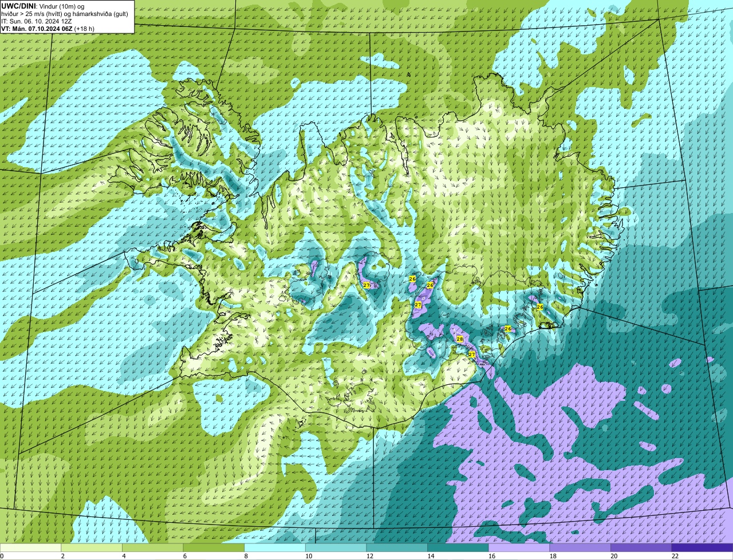Click the legend value '18'
The width and height of the screenshot is (733, 560).
tap(553, 556)
